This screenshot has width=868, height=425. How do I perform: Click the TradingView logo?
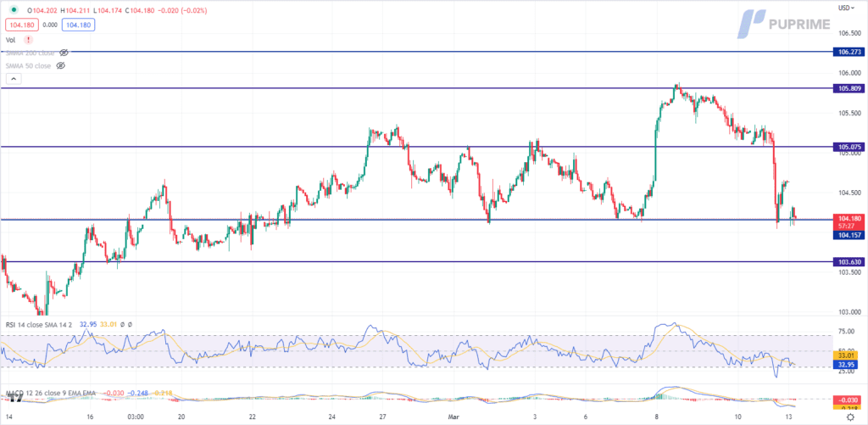click(x=15, y=397)
